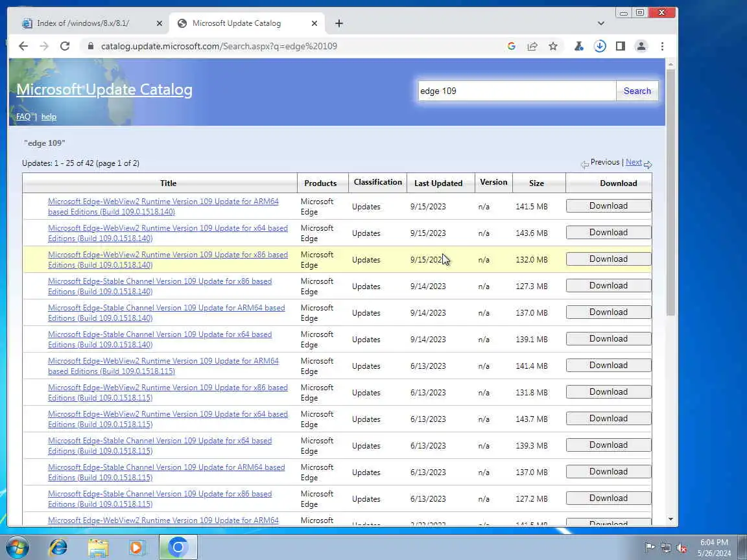This screenshot has width=747, height=560.
Task: Open the FAQ link
Action: tap(23, 117)
